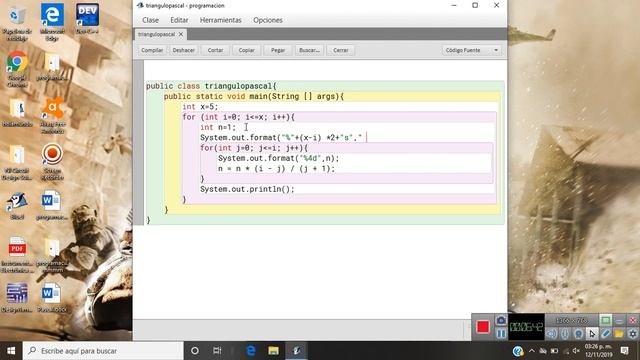Toggle the recorder microphone icon
Screen dimensions: 640x360
pyautogui.click(x=565, y=334)
